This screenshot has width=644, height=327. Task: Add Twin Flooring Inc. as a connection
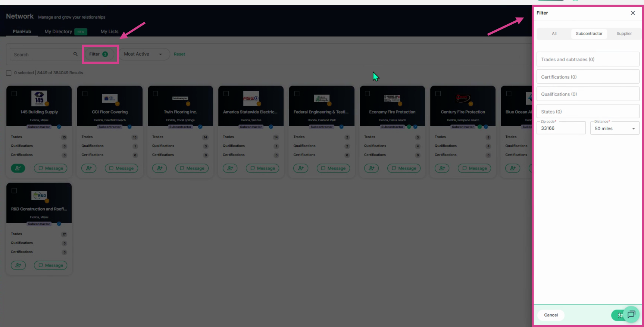[159, 168]
